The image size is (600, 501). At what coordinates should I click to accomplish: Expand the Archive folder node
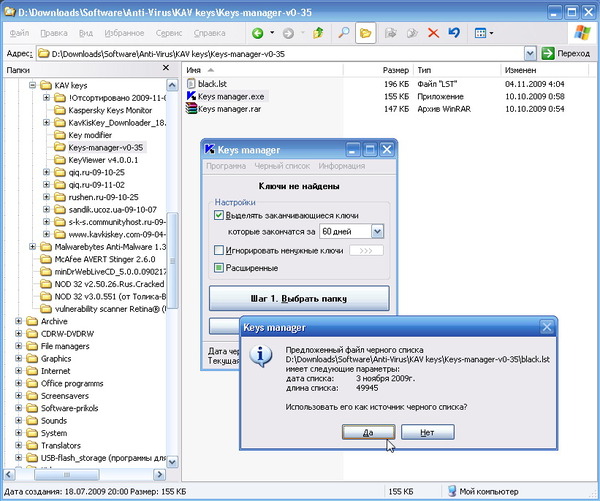coord(18,321)
